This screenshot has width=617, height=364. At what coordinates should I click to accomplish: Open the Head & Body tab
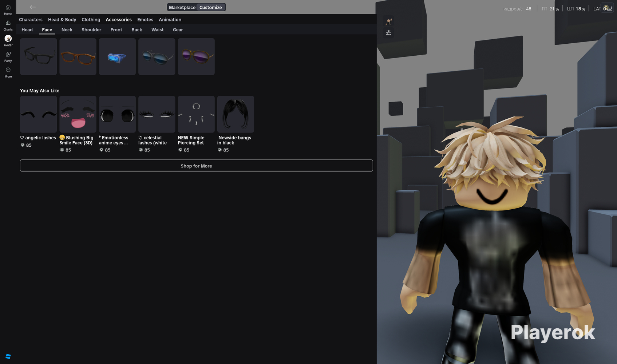coord(62,20)
